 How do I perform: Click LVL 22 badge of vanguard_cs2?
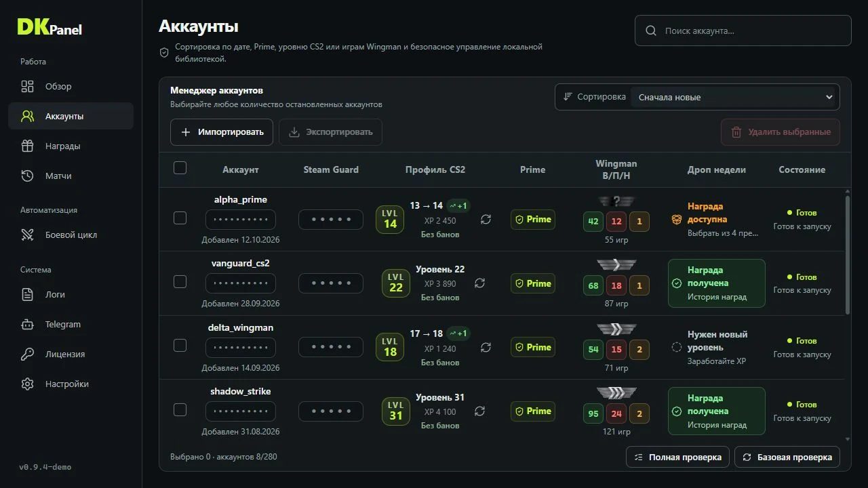(396, 283)
